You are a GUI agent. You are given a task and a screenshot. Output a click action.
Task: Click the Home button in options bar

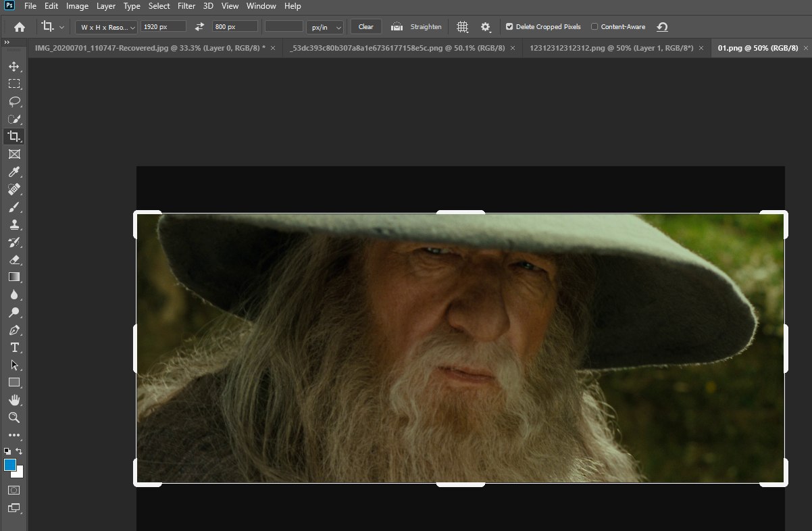point(20,27)
